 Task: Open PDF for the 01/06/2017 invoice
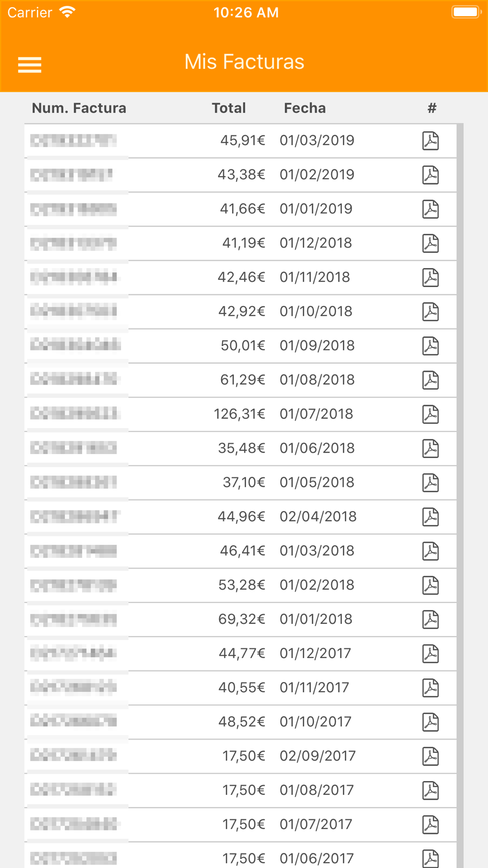[x=430, y=858]
